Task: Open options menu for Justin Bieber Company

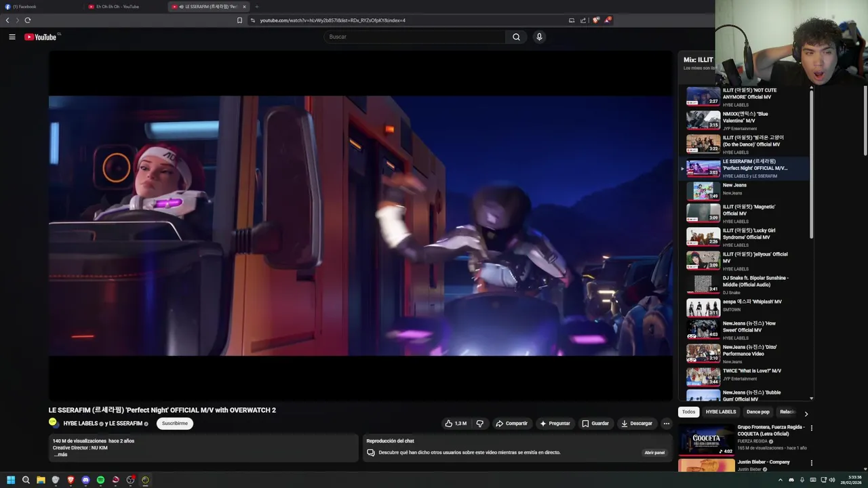Action: 811,463
